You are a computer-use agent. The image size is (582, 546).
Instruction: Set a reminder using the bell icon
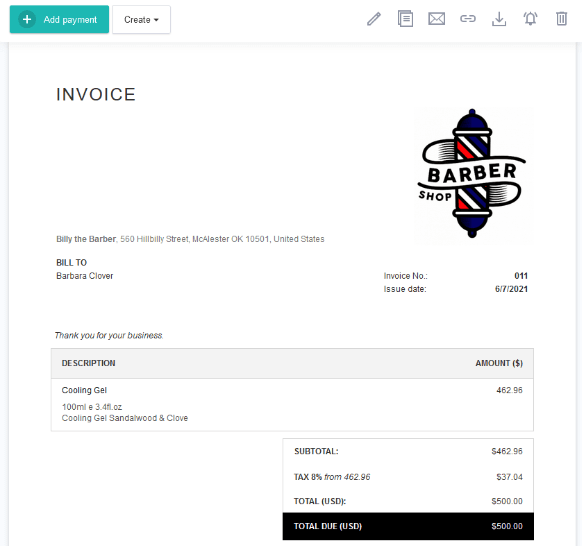tap(530, 19)
